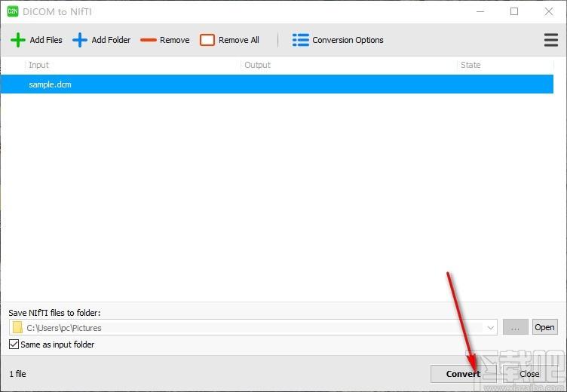Click the green plus Add Files icon

click(x=18, y=40)
